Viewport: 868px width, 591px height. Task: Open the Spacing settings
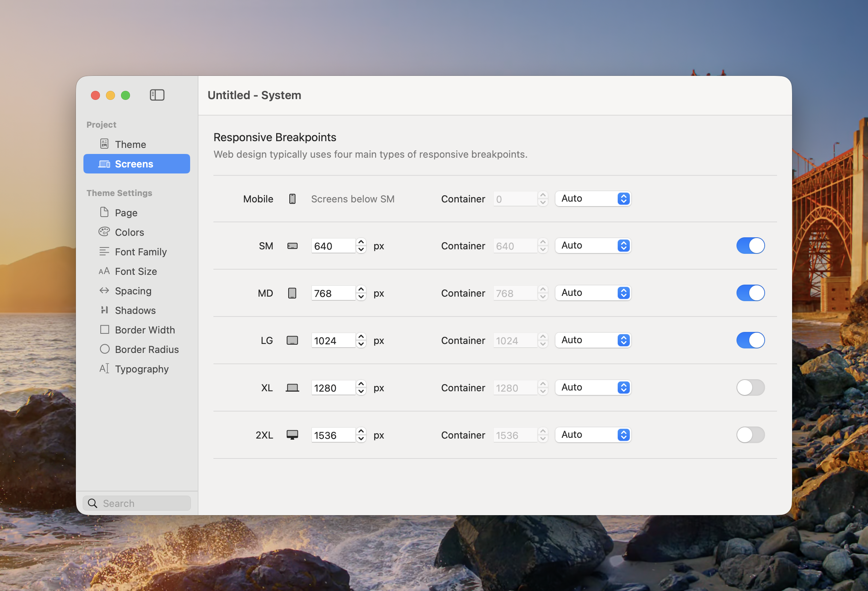click(x=137, y=291)
